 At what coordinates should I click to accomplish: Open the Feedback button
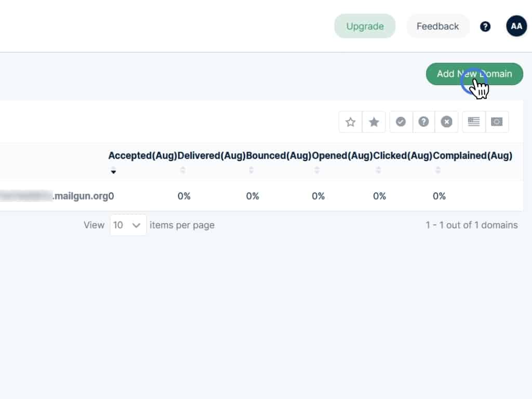[x=437, y=26]
